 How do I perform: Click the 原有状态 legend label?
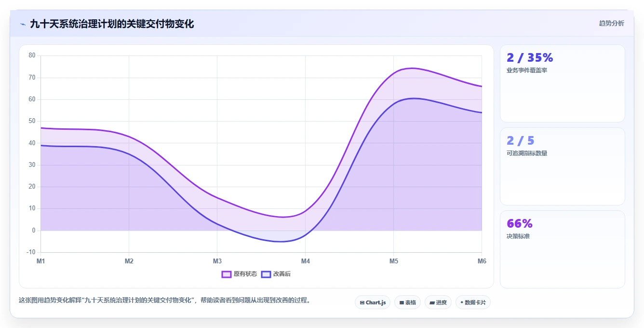coord(245,274)
